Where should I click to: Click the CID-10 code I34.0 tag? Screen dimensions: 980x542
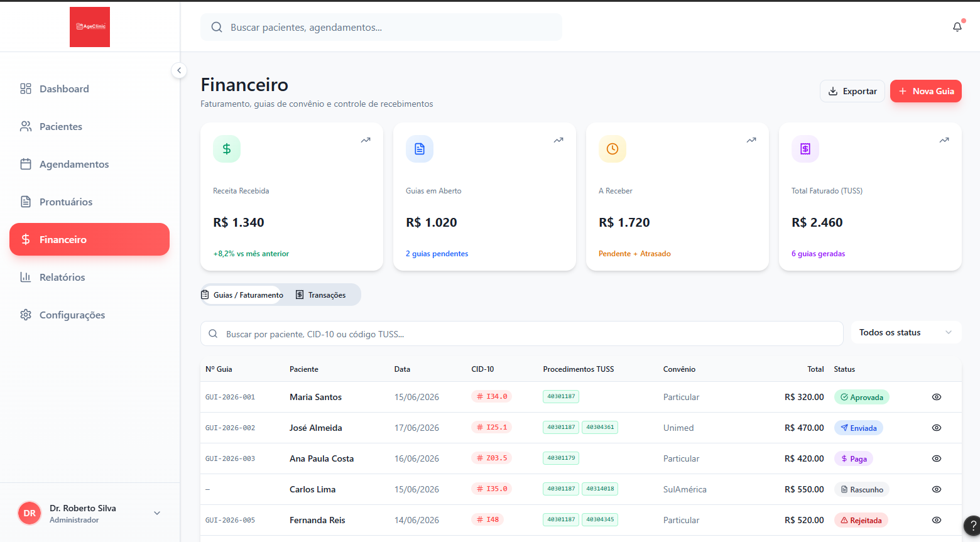click(491, 396)
